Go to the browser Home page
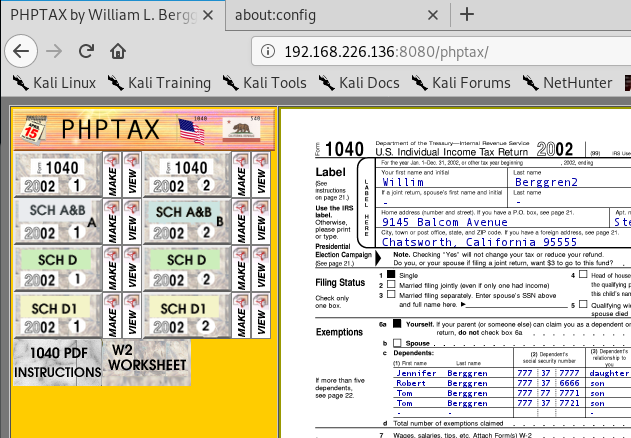The width and height of the screenshot is (631, 438). 118,51
